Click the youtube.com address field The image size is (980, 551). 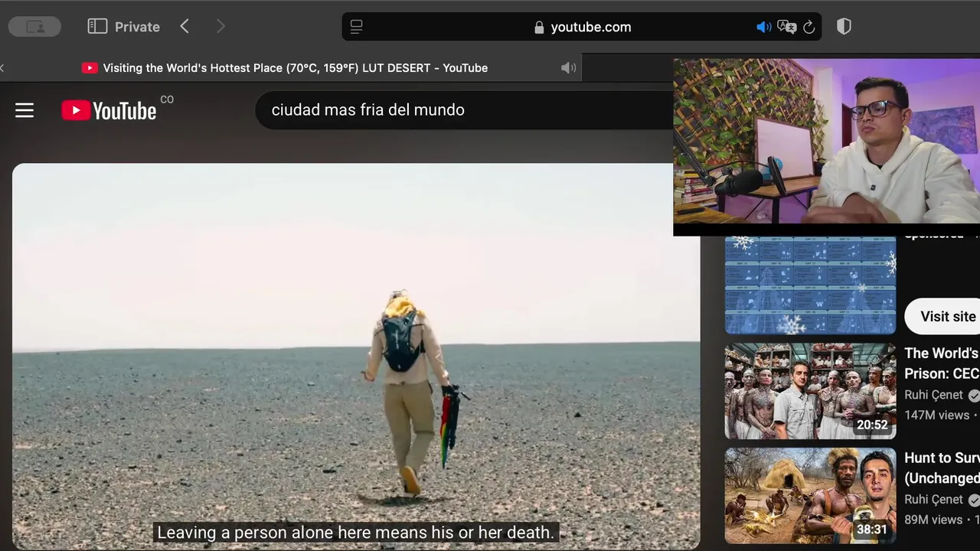[582, 27]
